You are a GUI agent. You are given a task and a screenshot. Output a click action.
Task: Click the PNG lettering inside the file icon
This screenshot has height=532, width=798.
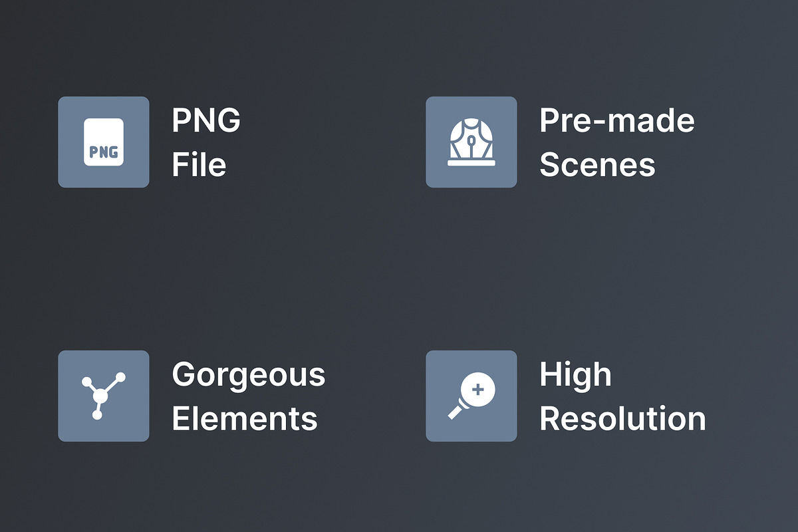coord(104,152)
